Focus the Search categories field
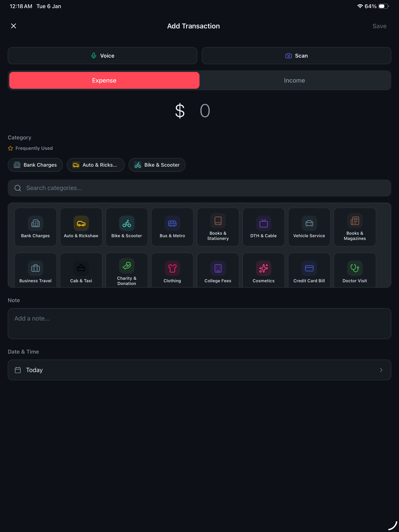This screenshot has width=399, height=532. [x=199, y=188]
